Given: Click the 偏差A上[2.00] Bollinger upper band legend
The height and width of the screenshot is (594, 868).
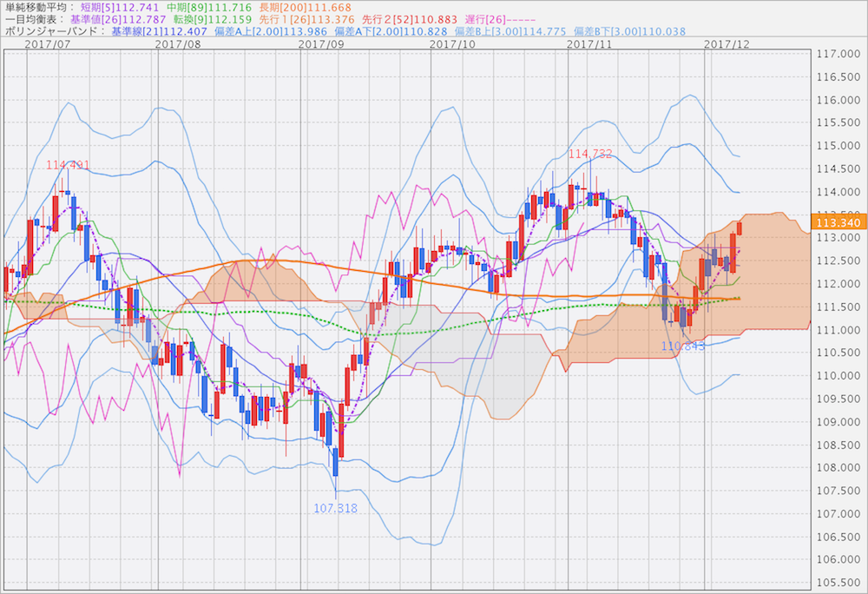Looking at the screenshot, I should click(272, 31).
